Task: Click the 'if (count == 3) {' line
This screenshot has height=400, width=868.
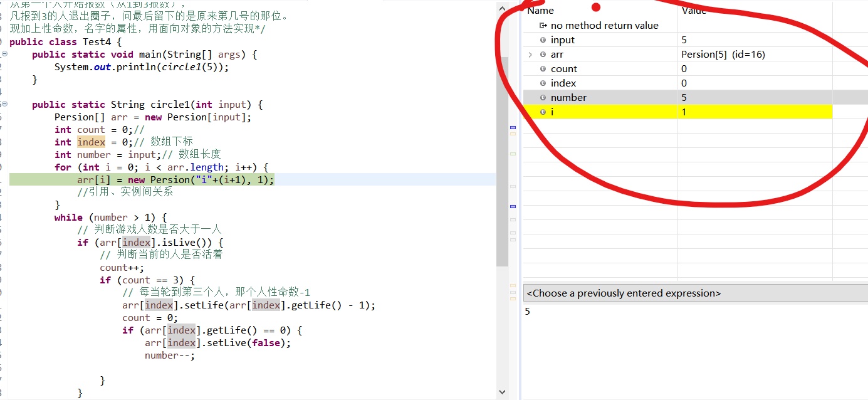Action: coord(147,280)
